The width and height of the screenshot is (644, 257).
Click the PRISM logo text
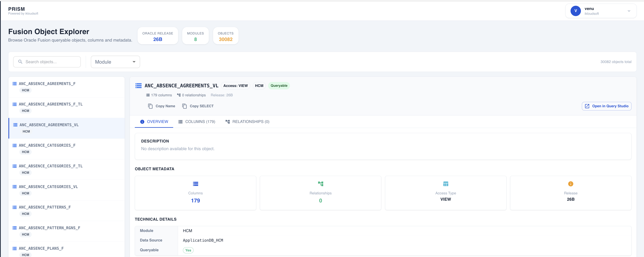(16, 9)
